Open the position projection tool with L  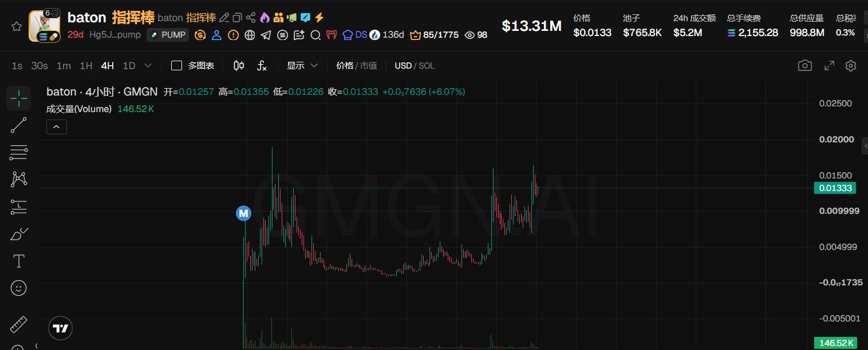tap(19, 207)
